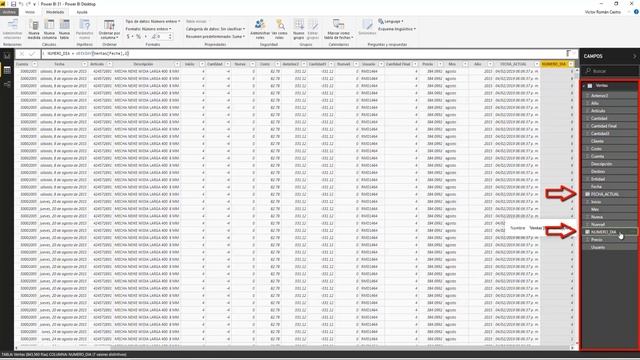Click the Parámetro nuevo ribbon icon
Screen dimensions: 640x360
pyautogui.click(x=84, y=29)
